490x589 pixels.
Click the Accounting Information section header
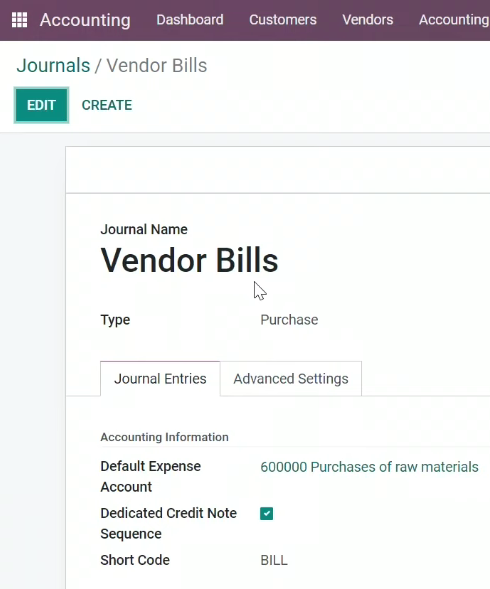click(x=165, y=437)
